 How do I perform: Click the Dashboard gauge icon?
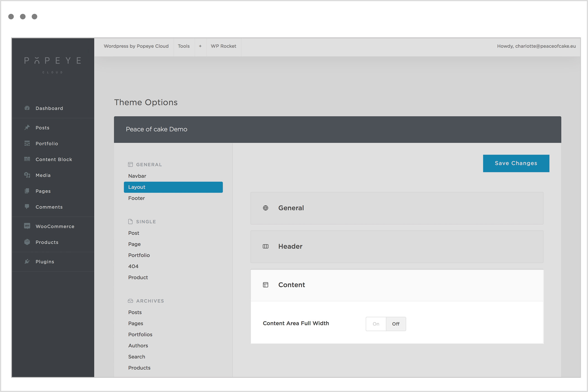pos(27,108)
